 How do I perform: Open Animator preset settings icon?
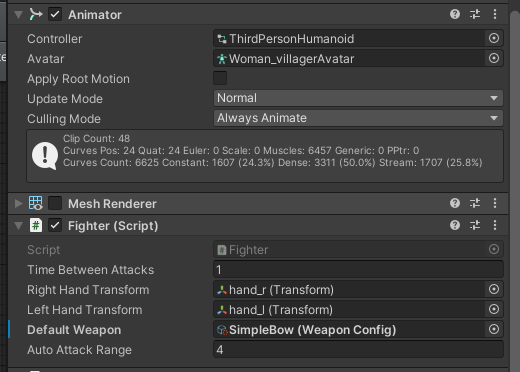click(x=475, y=14)
